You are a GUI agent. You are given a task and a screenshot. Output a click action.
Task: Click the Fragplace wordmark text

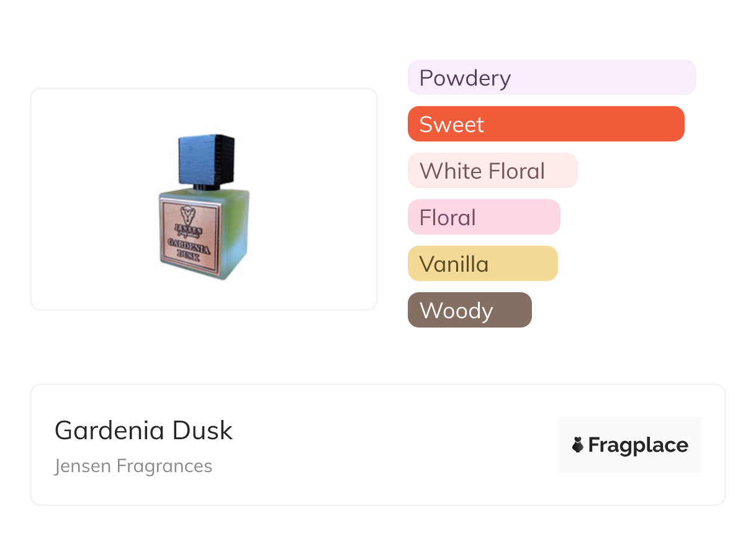point(638,445)
